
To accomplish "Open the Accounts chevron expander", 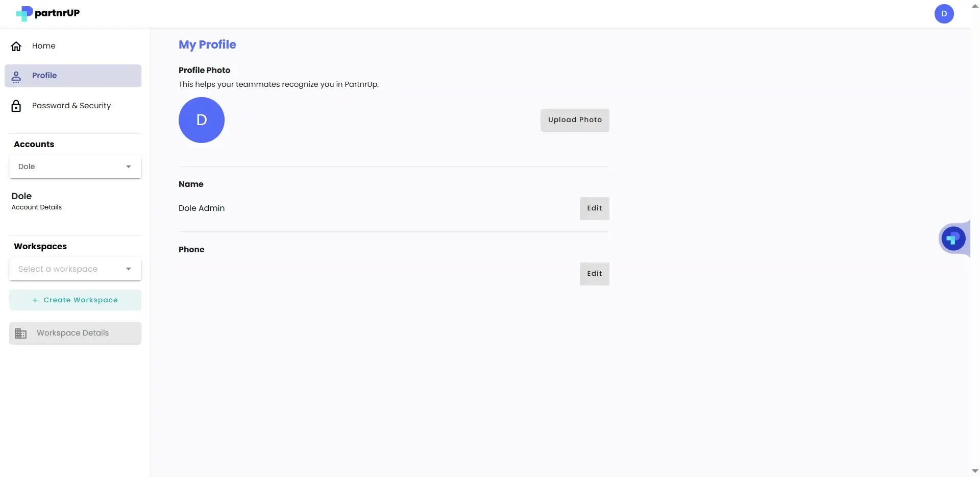I will tap(129, 166).
